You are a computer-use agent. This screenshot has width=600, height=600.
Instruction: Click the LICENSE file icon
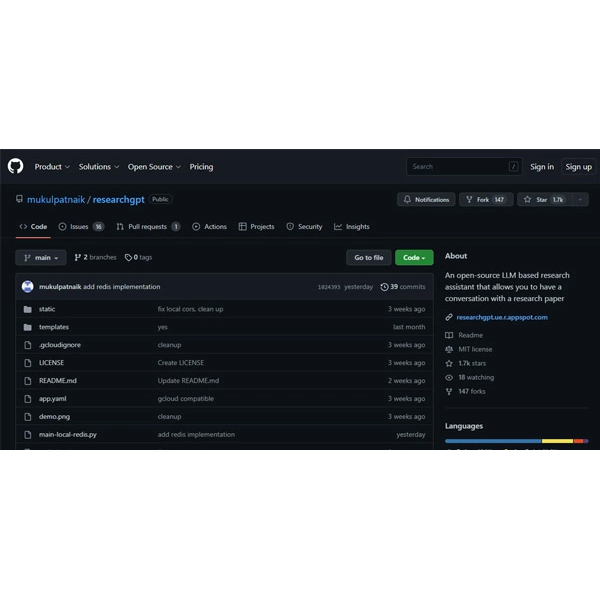coord(27,363)
